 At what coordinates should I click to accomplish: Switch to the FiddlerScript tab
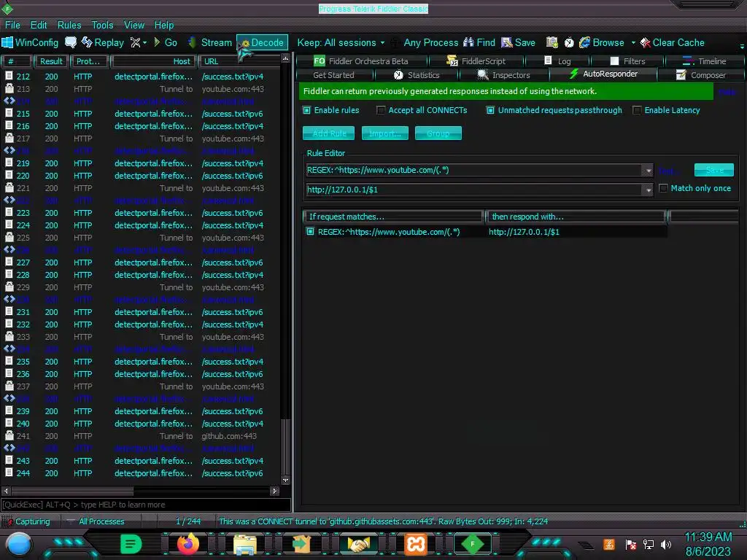(x=476, y=61)
